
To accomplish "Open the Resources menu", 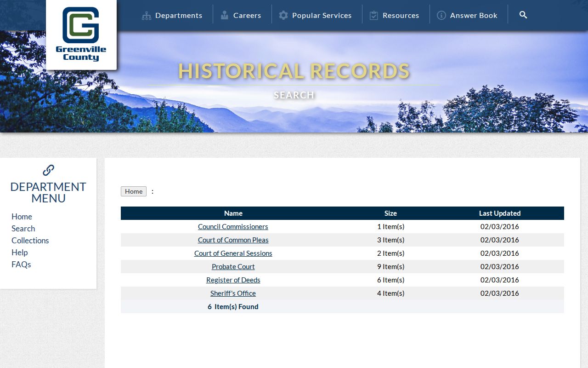I will (x=401, y=15).
